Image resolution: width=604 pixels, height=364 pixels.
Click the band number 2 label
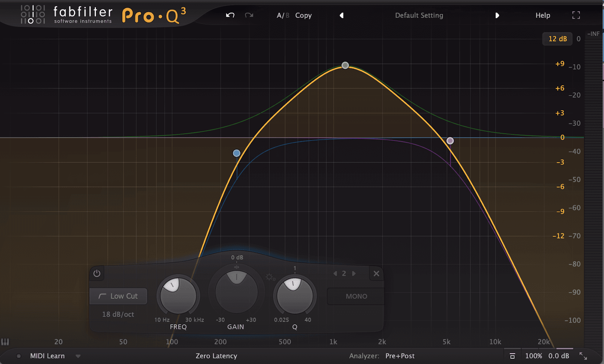click(x=344, y=273)
